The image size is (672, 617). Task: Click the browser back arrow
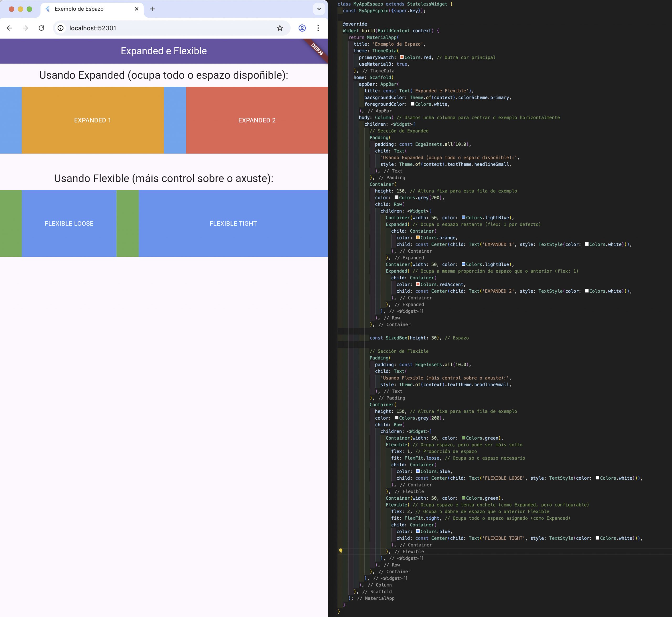pyautogui.click(x=9, y=28)
